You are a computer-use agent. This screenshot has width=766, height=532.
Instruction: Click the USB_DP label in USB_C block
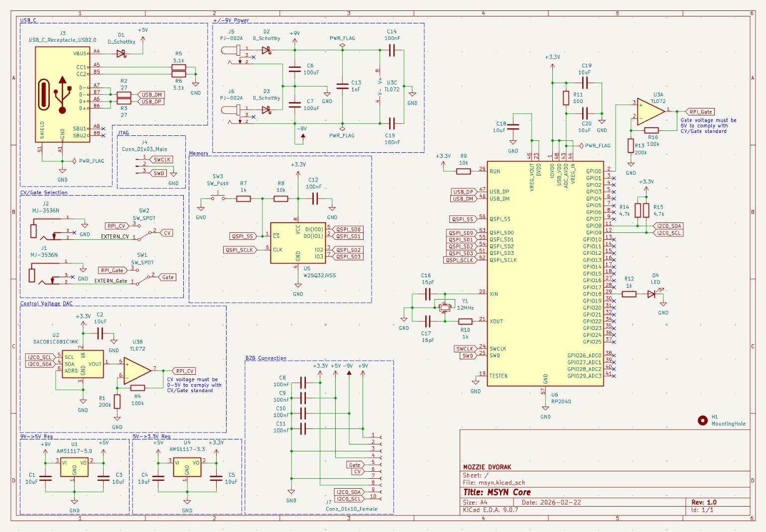pos(151,102)
